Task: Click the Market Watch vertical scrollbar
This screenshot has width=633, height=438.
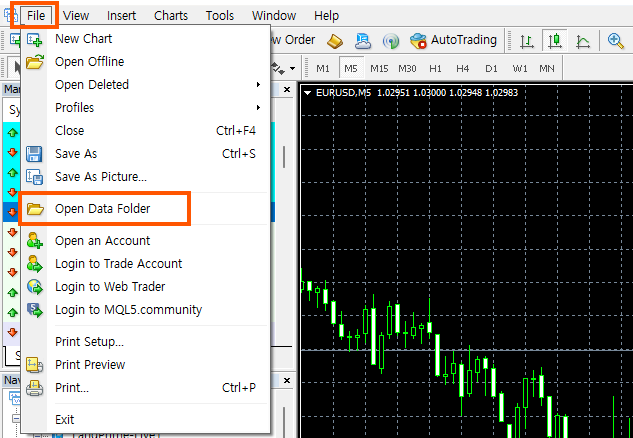Action: pos(284,156)
